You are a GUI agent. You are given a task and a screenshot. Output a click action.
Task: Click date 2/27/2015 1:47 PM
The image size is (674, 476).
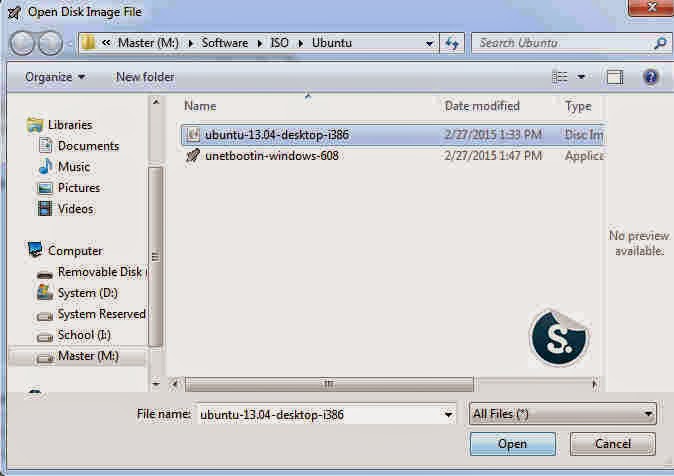click(493, 156)
